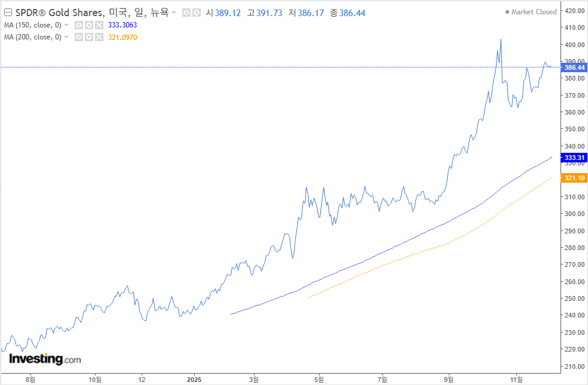588x385 pixels.
Task: Click the MA (200, close, 0) label
Action: click(33, 37)
